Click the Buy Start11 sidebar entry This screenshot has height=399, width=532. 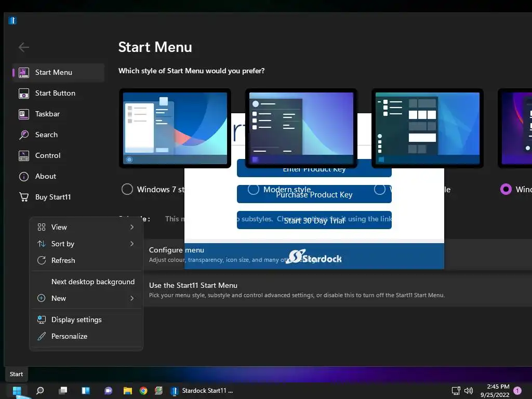point(58,197)
